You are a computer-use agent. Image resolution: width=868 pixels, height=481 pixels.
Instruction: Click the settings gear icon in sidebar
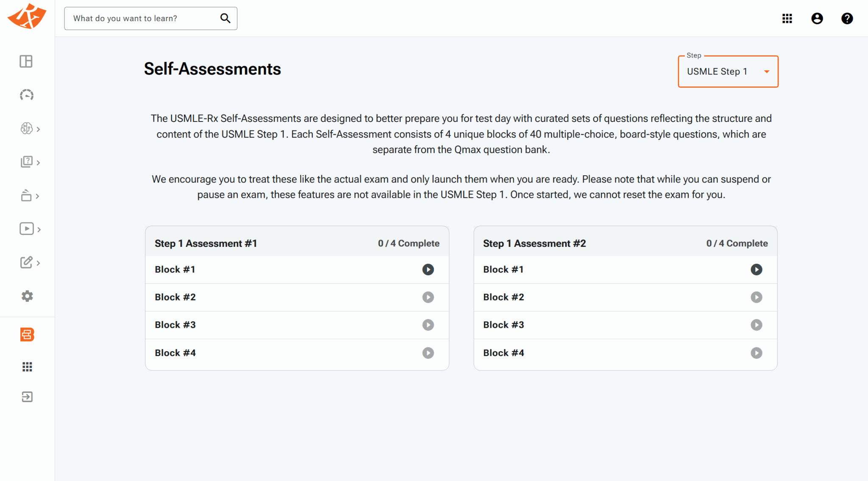point(27,296)
